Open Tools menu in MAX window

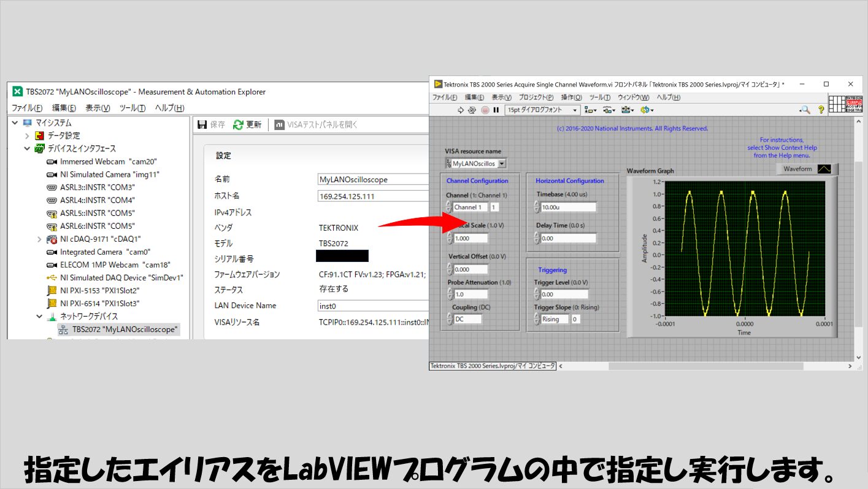coord(133,108)
